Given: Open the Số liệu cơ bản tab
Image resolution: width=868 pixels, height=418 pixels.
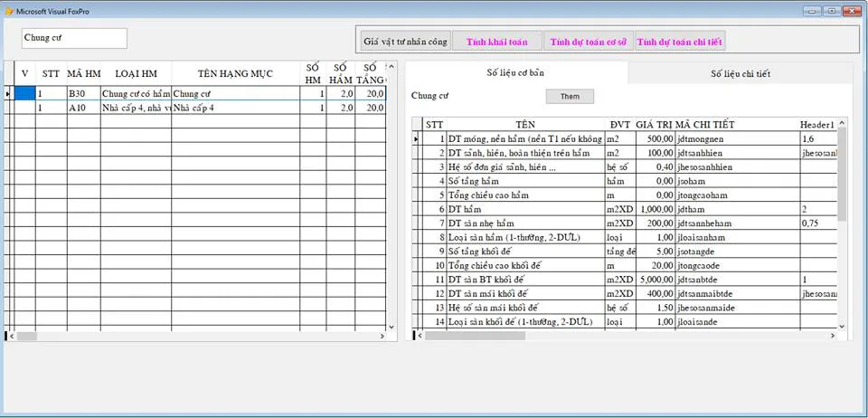Looking at the screenshot, I should click(x=515, y=72).
